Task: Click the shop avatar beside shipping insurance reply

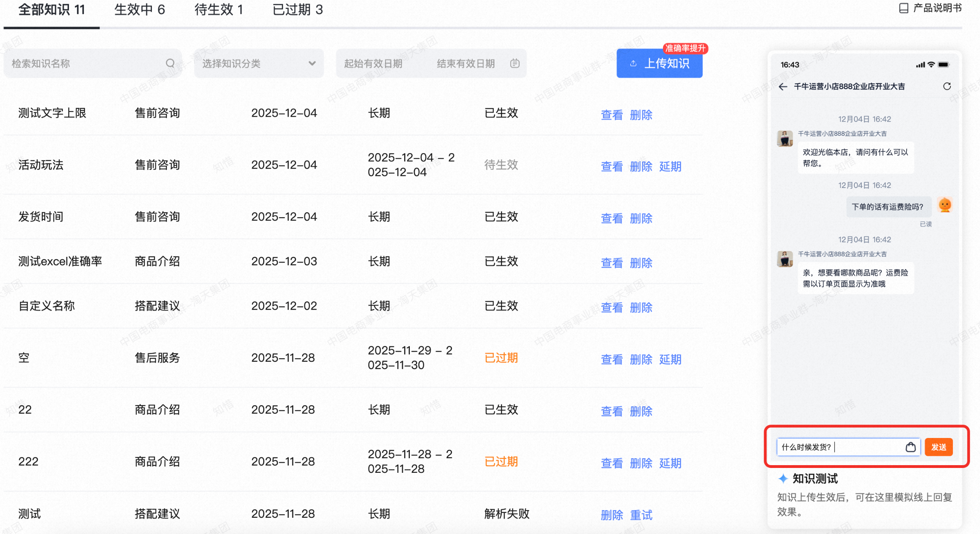Action: pos(784,258)
